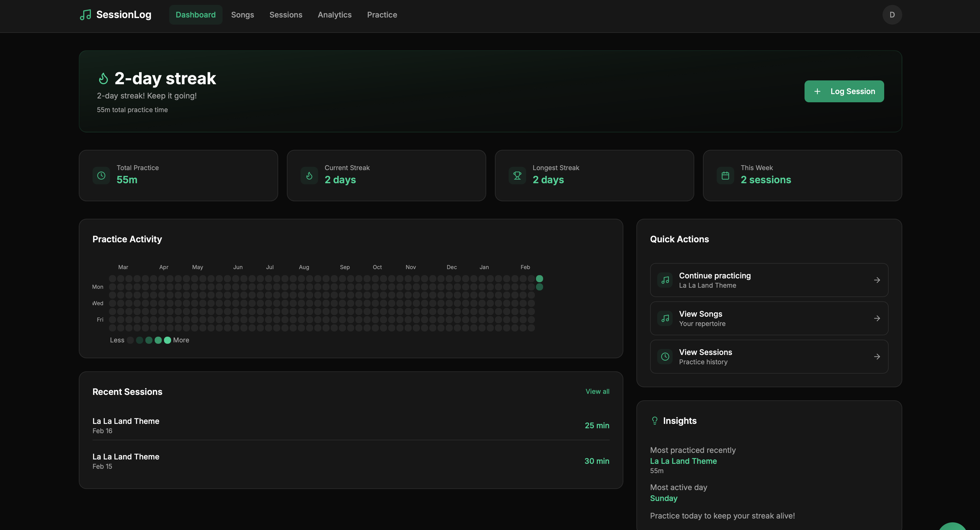Click the clock icon in View Sessions
This screenshot has height=530, width=980.
point(665,357)
